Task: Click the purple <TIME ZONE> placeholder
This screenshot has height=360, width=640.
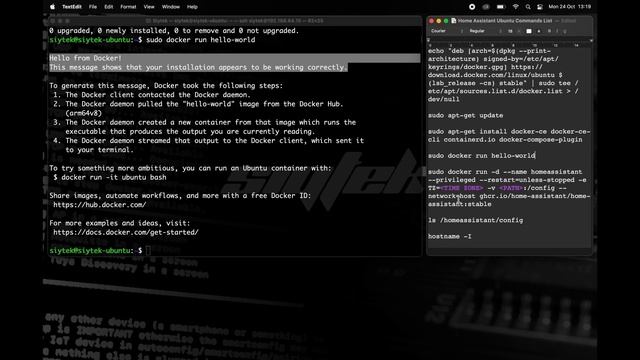Action: (x=462, y=188)
